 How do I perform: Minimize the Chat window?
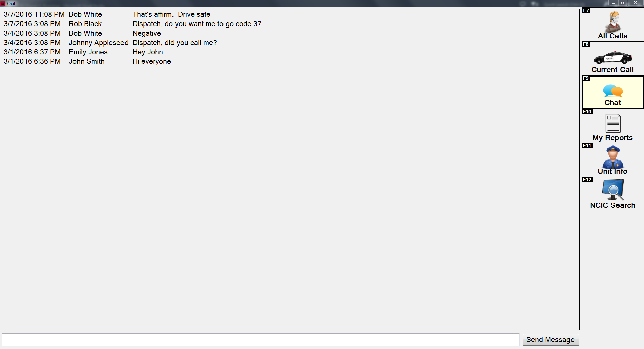pyautogui.click(x=614, y=3)
